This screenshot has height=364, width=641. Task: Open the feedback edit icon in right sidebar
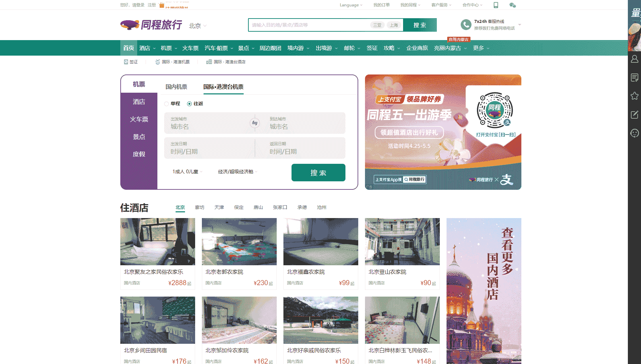[635, 115]
